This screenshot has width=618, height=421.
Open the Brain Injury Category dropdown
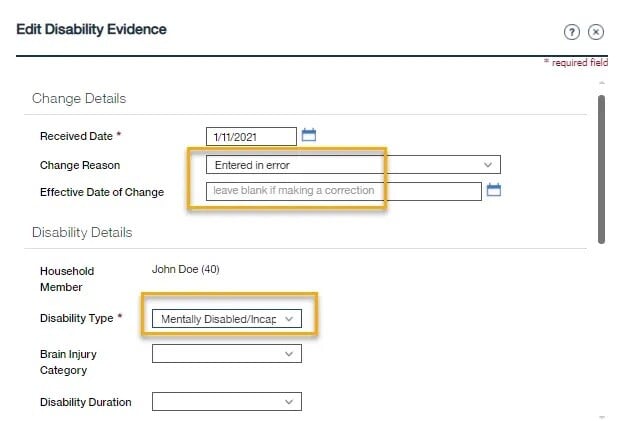pyautogui.click(x=227, y=354)
